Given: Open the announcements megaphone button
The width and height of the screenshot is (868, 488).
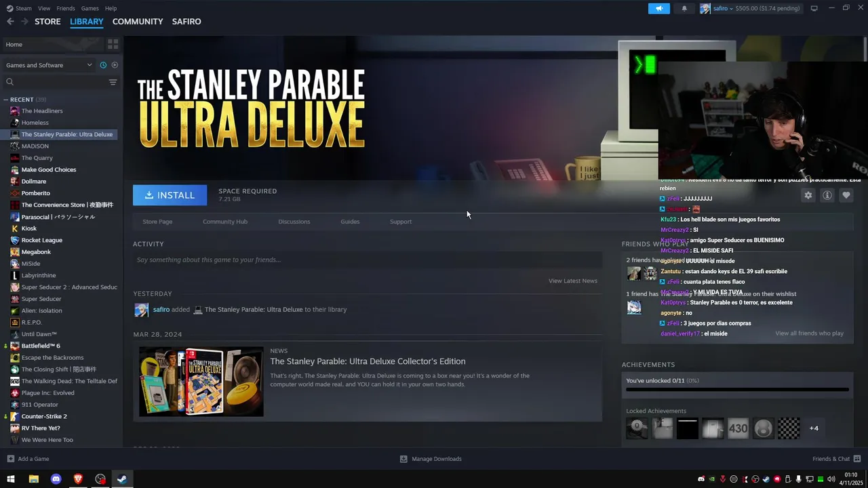Looking at the screenshot, I should coord(658,8).
